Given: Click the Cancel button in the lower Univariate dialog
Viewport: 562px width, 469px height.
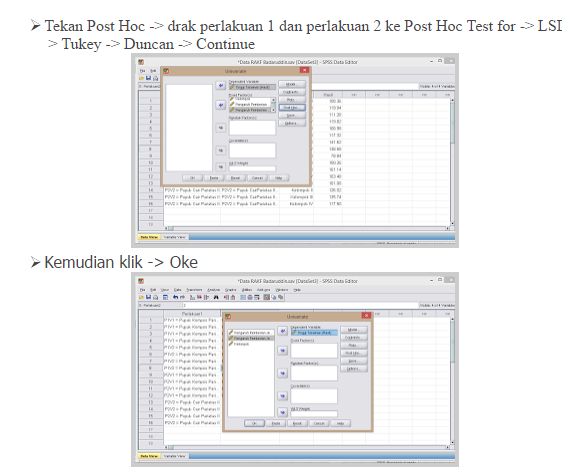Looking at the screenshot, I should tap(319, 423).
